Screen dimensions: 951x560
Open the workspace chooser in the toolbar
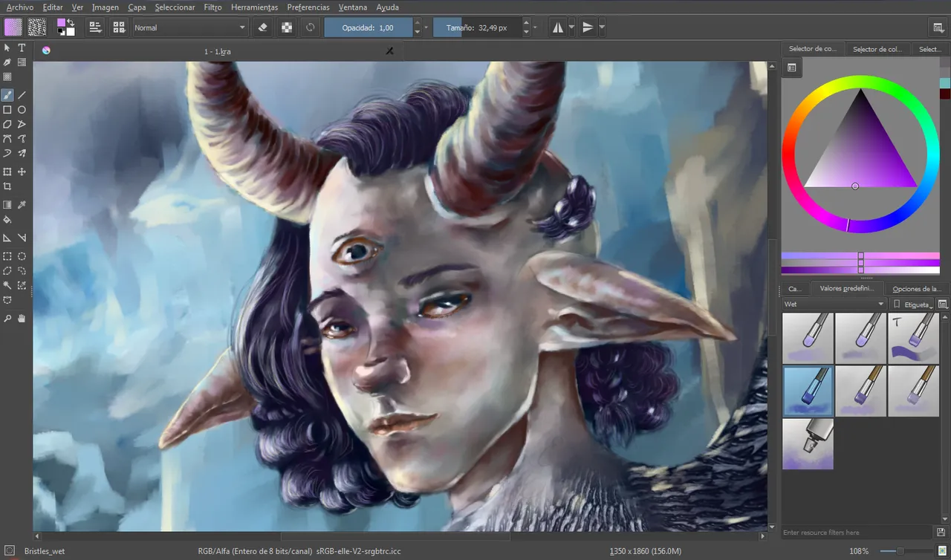click(x=938, y=27)
